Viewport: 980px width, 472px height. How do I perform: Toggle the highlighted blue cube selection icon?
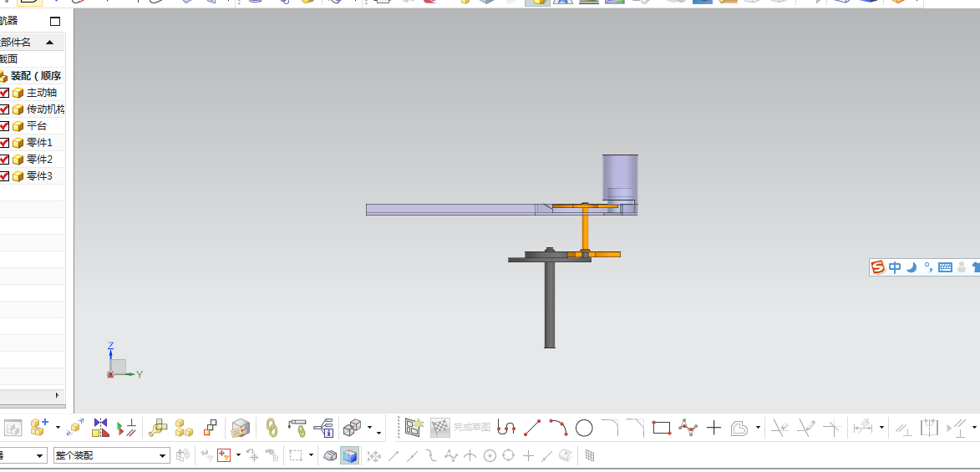coord(350,455)
